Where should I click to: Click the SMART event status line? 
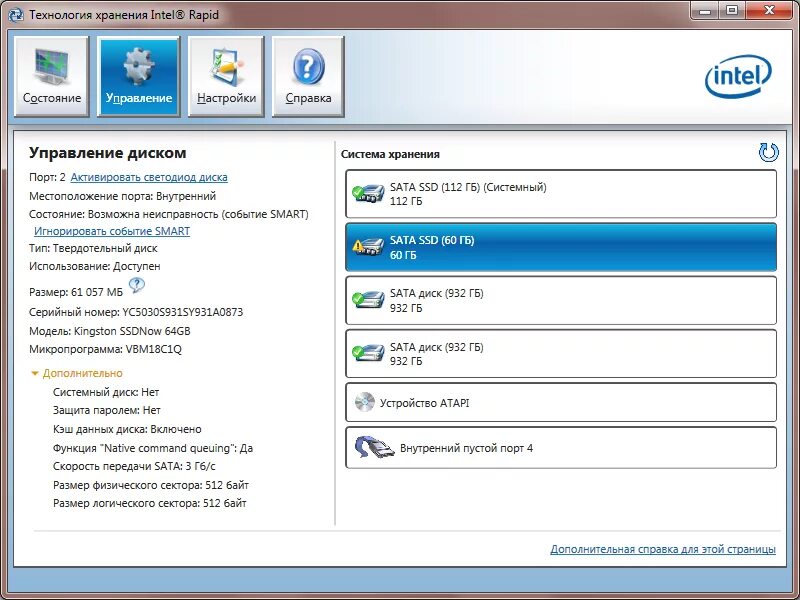coord(169,214)
